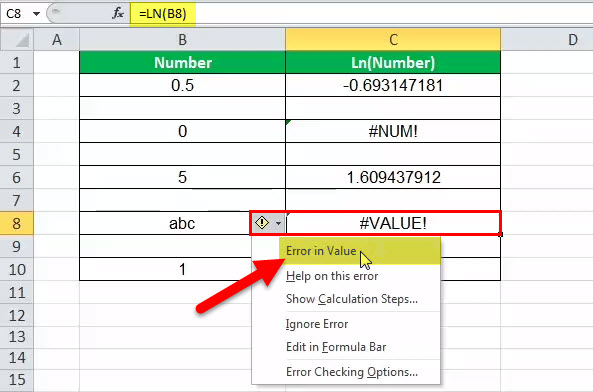Viewport: 593px width, 392px height.
Task: Select cell B6 containing 5
Action: click(x=182, y=178)
